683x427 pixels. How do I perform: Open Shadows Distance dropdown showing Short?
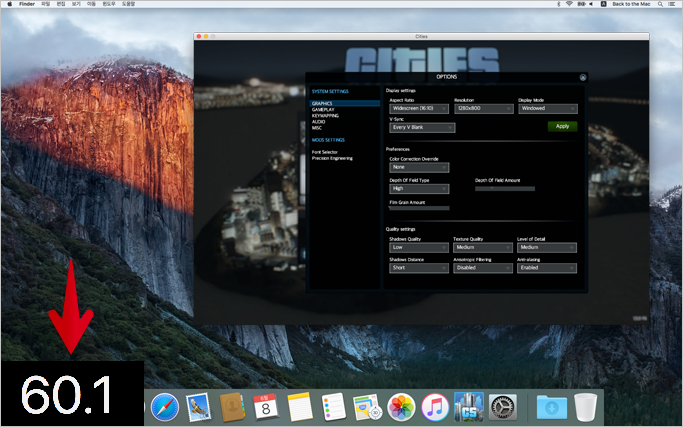click(x=419, y=268)
